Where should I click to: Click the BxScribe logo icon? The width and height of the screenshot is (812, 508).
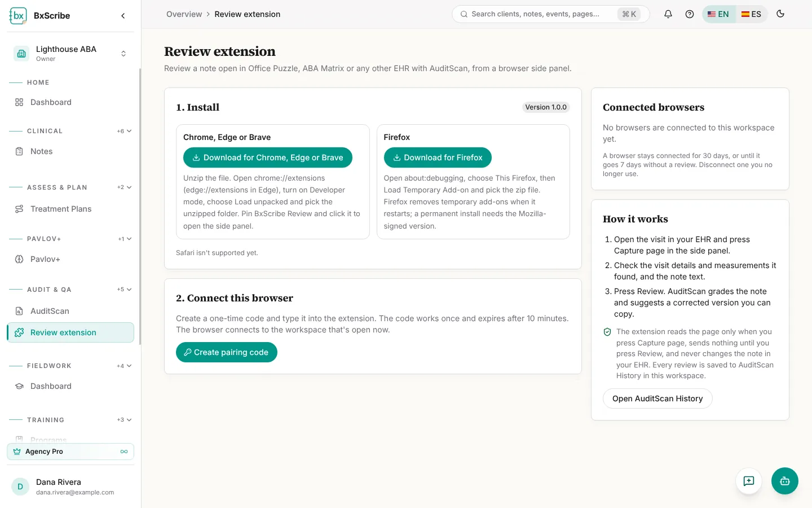click(x=18, y=16)
